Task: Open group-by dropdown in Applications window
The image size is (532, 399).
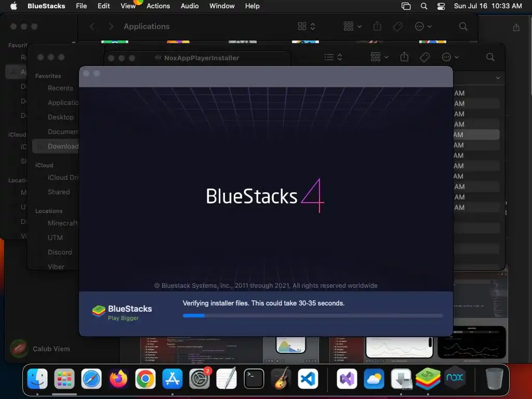Action: 352,26
